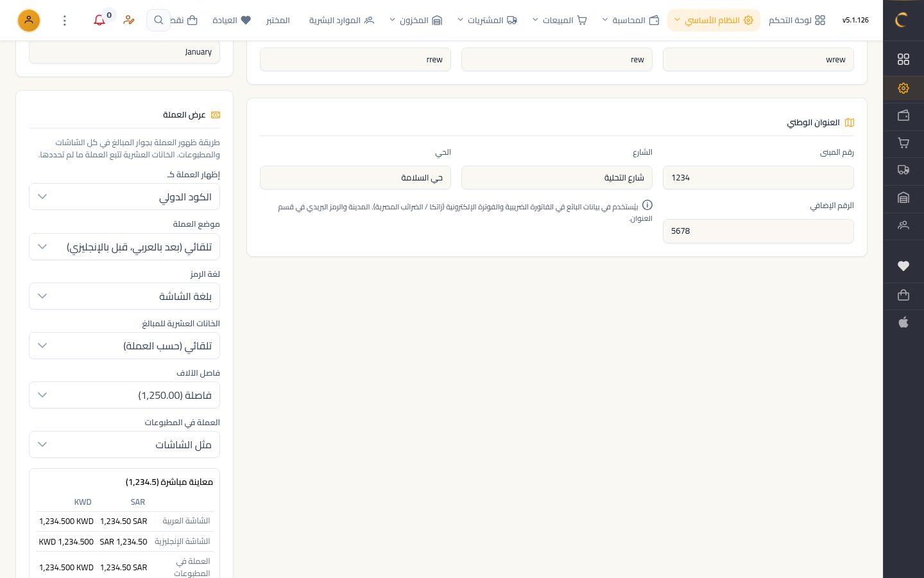Open the المحاسبة menu
This screenshot has height=578, width=924.
pos(631,21)
